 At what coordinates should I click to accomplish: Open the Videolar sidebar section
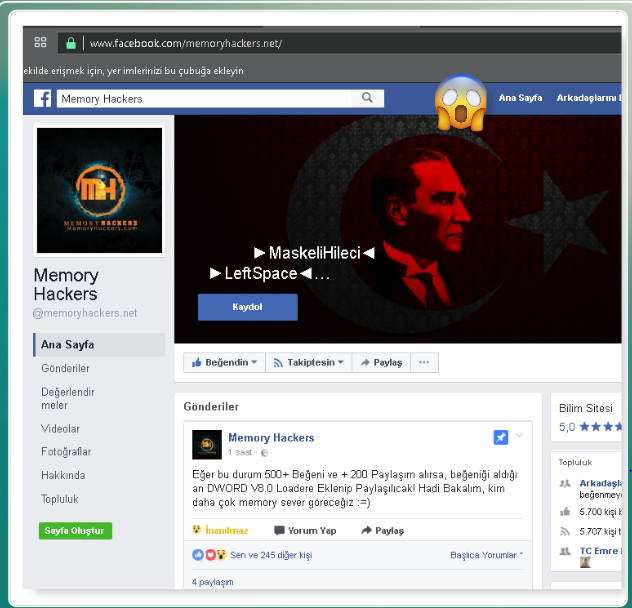pos(60,429)
